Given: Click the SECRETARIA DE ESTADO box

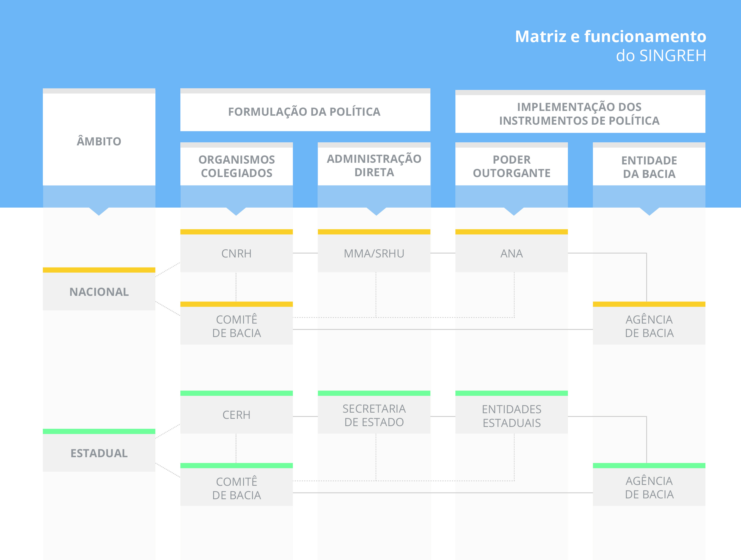Looking at the screenshot, I should pos(374,415).
